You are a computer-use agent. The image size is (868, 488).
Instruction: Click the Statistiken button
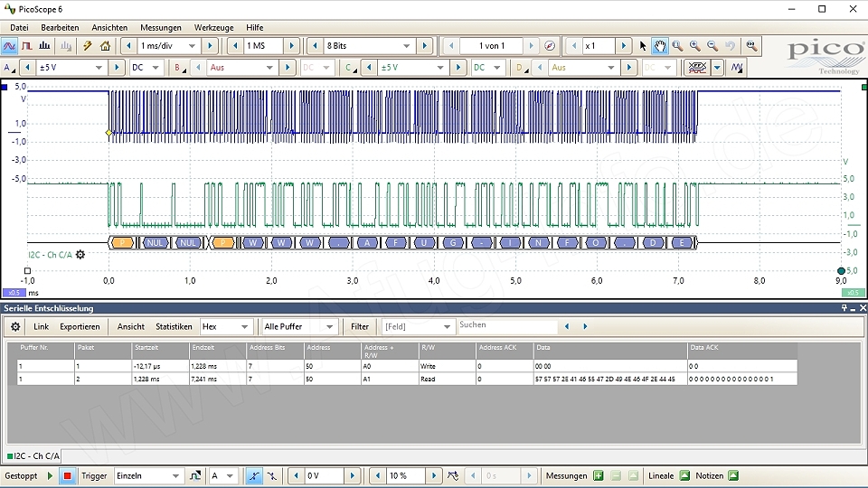pos(174,326)
